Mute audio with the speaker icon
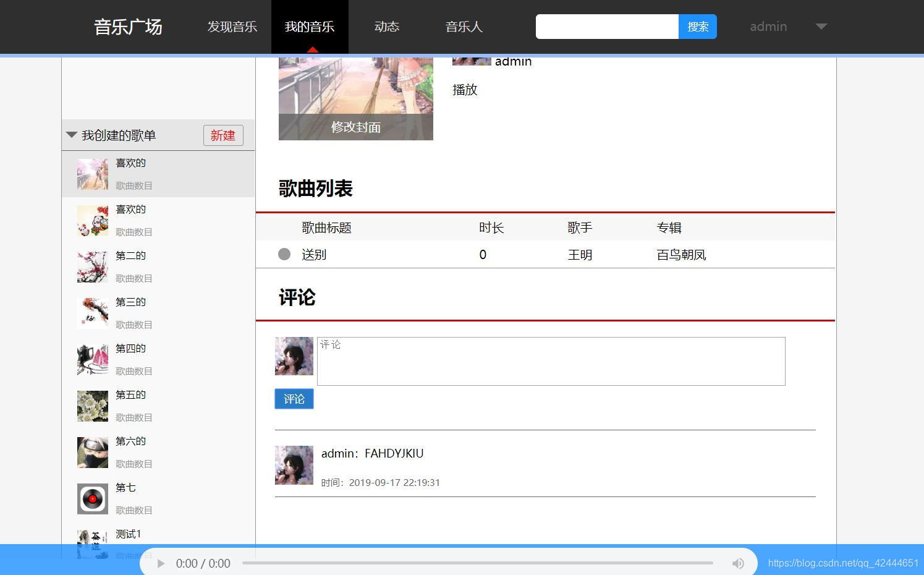 point(738,563)
